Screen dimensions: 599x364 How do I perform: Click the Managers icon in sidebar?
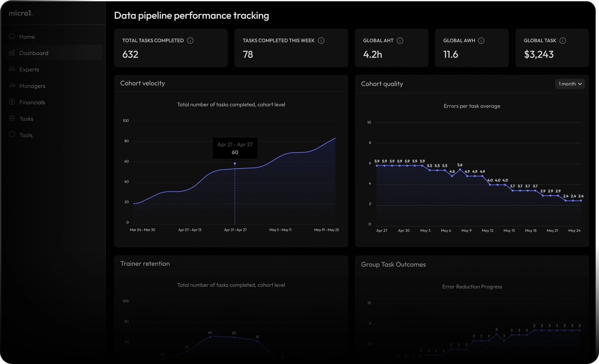(12, 86)
